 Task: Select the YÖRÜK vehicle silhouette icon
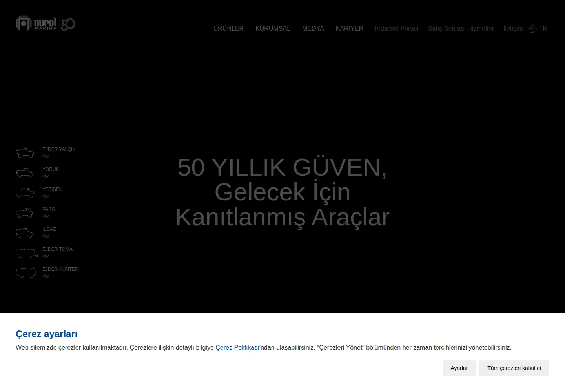[x=25, y=172]
